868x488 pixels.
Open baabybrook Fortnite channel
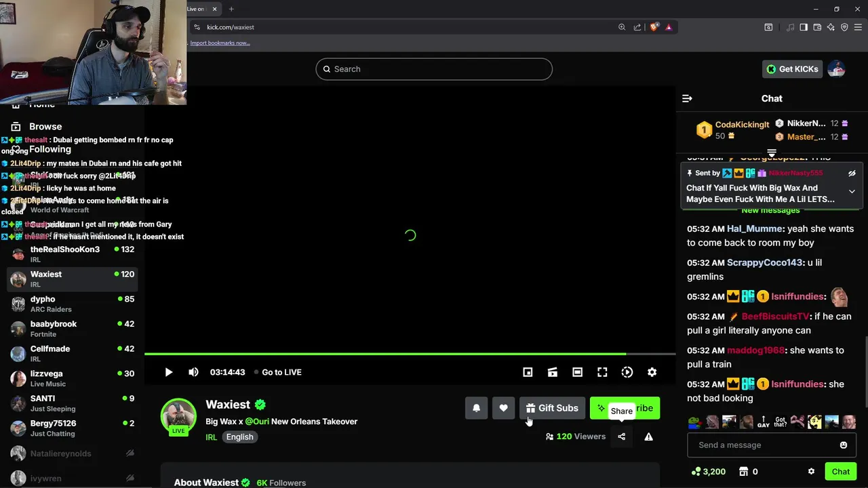click(72, 329)
